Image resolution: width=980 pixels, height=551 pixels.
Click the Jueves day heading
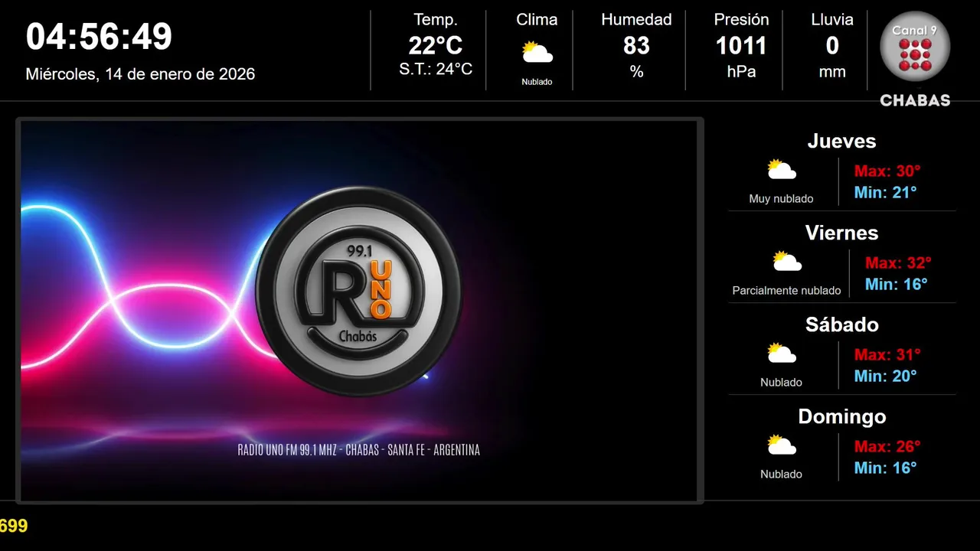(x=841, y=141)
